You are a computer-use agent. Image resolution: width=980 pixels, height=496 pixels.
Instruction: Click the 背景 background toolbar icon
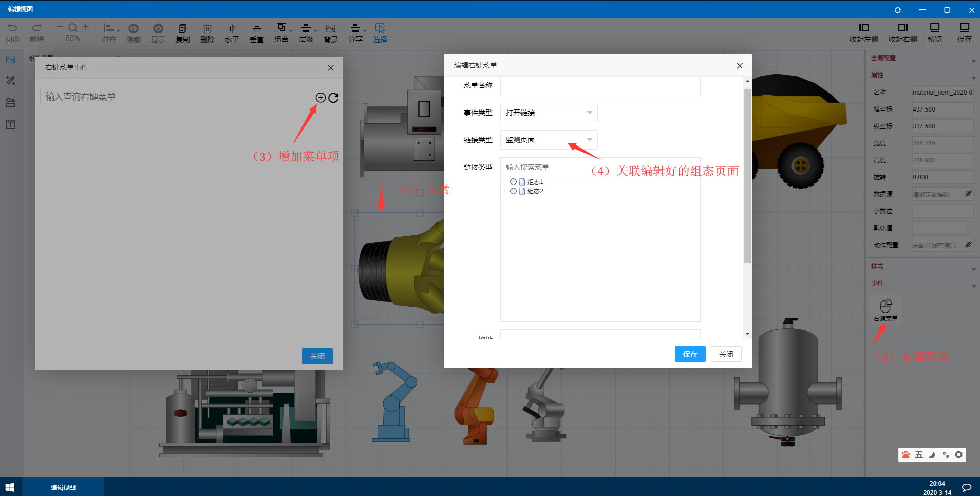click(x=330, y=28)
